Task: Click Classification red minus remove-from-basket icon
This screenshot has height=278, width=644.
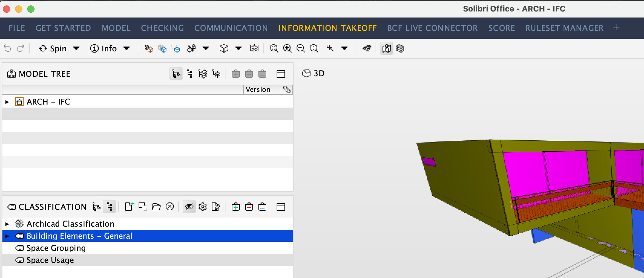Action: click(x=249, y=207)
